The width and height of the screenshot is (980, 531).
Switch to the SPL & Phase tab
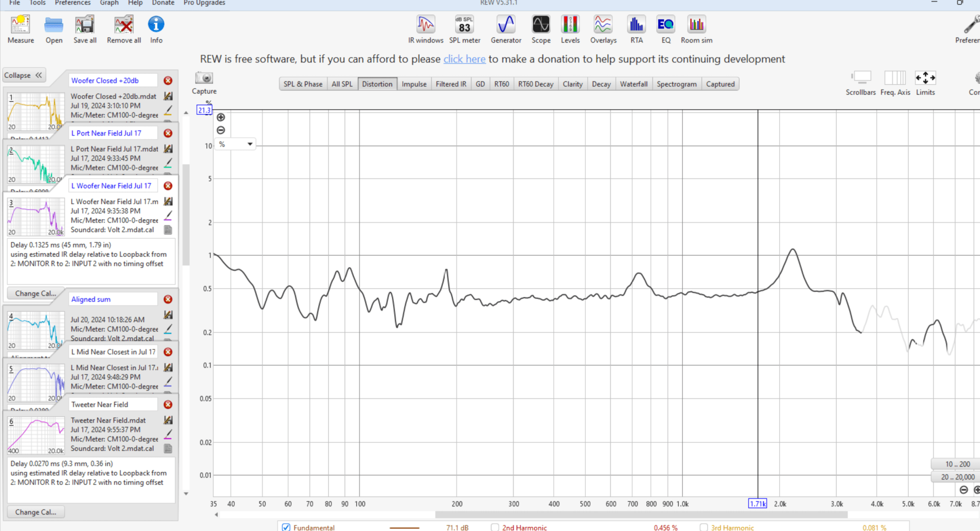pos(303,84)
